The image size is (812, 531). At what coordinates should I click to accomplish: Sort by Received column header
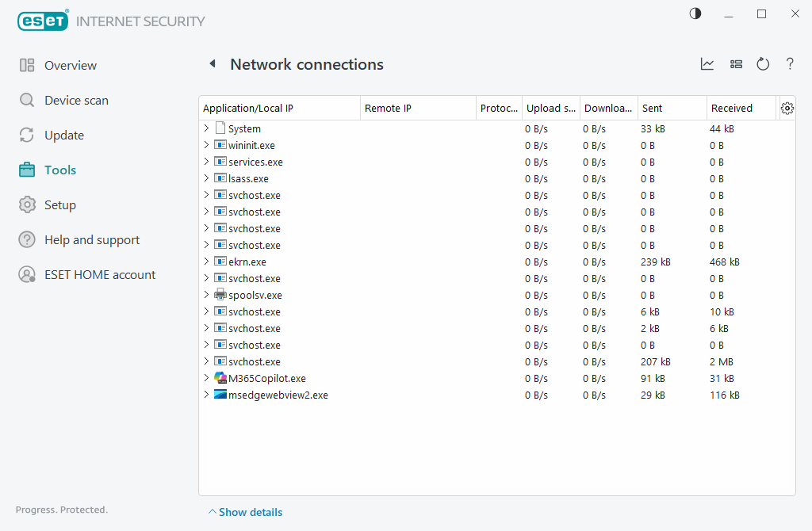(x=741, y=108)
